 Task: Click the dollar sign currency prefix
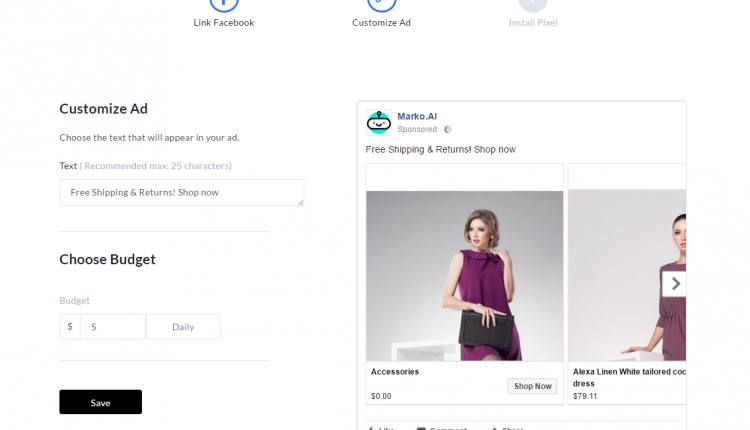(x=70, y=327)
